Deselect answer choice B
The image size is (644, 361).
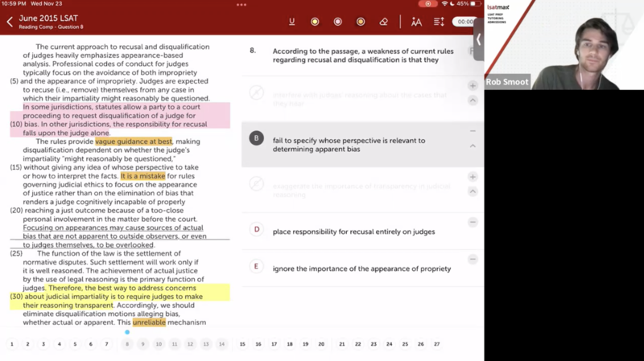click(257, 138)
